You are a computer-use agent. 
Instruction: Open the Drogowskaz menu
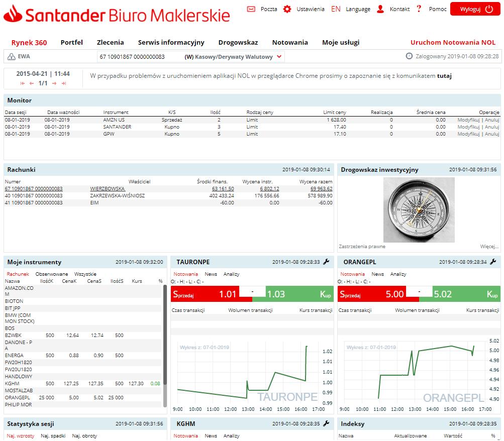point(238,42)
